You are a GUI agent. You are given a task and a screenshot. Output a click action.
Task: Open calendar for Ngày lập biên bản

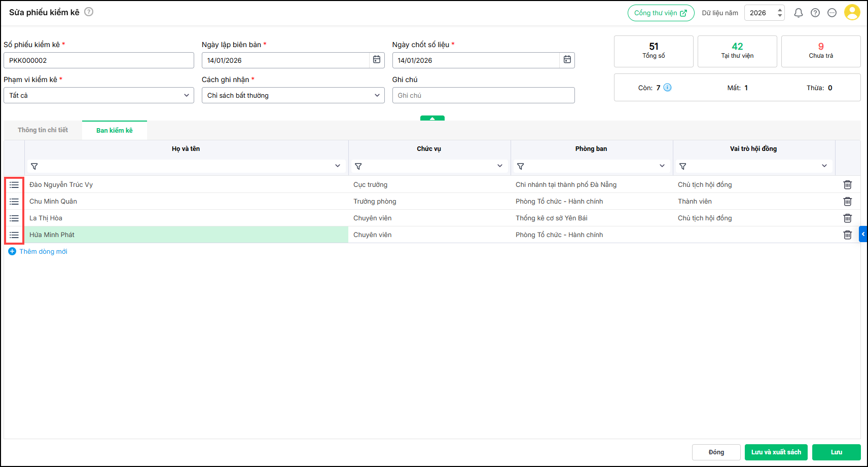(x=377, y=60)
